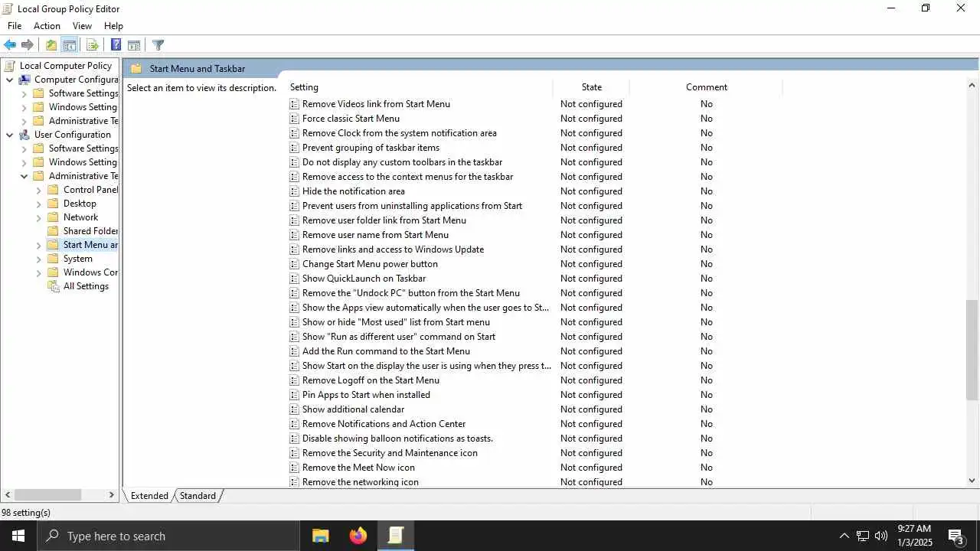Expand the Windows Components tree node
This screenshot has width=980, height=551.
click(38, 272)
